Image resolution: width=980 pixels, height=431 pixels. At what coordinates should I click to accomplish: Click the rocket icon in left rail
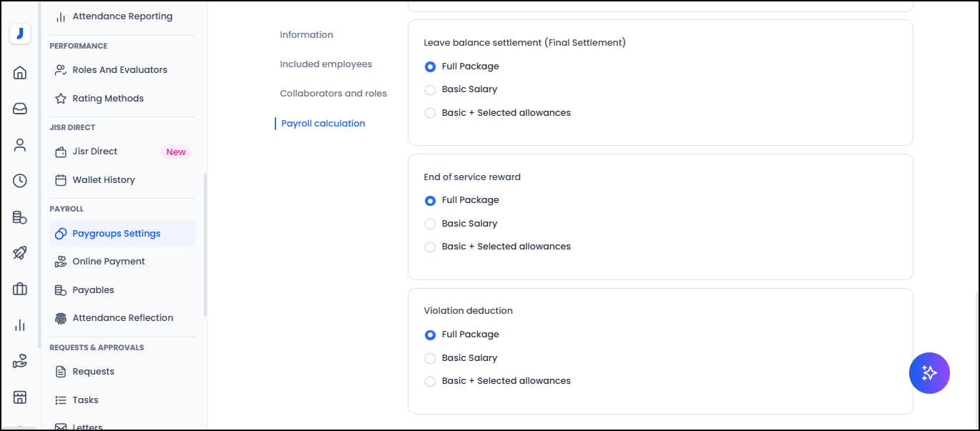click(20, 253)
